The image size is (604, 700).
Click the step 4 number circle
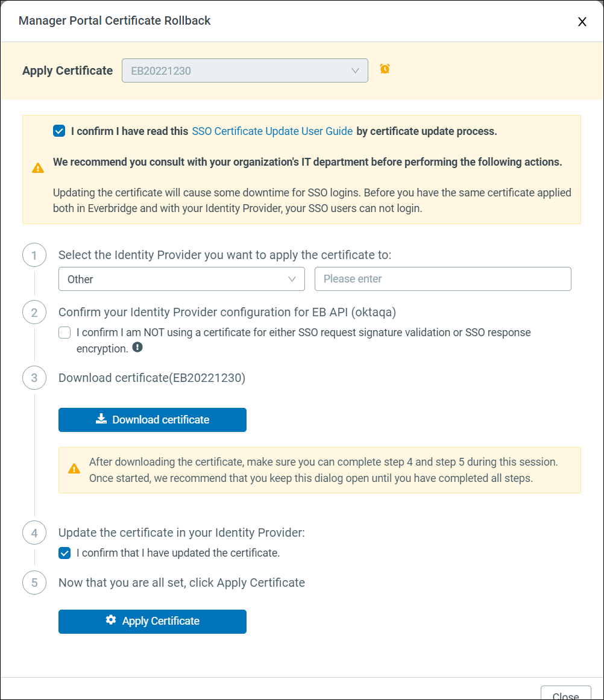click(34, 533)
